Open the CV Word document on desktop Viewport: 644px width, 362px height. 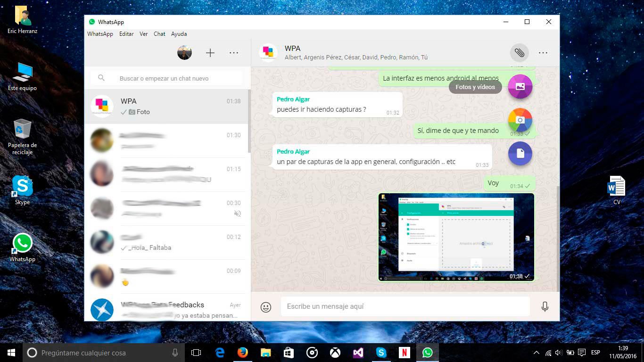click(x=617, y=190)
